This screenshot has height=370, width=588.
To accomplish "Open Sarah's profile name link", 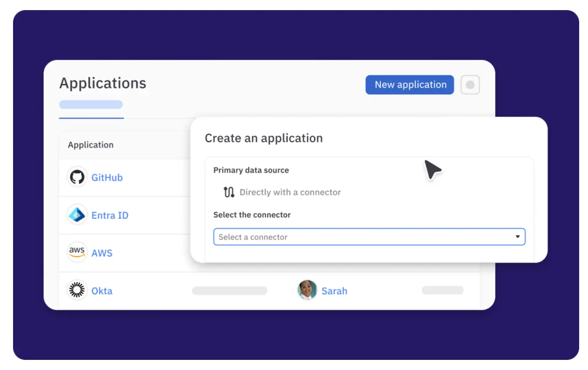I will (334, 291).
